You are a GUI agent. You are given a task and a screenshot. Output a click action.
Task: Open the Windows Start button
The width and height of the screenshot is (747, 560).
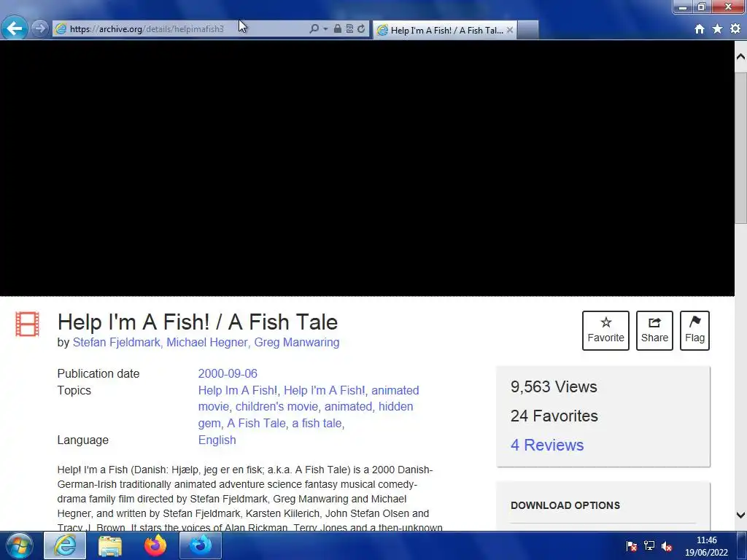coord(19,545)
